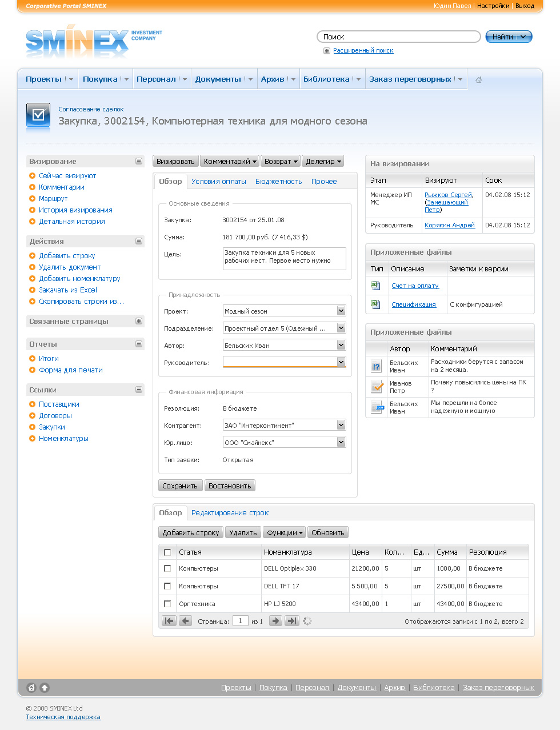560x730 pixels.
Task: Click the orange checkmark comment icon of Иванов Петр
Action: (376, 387)
